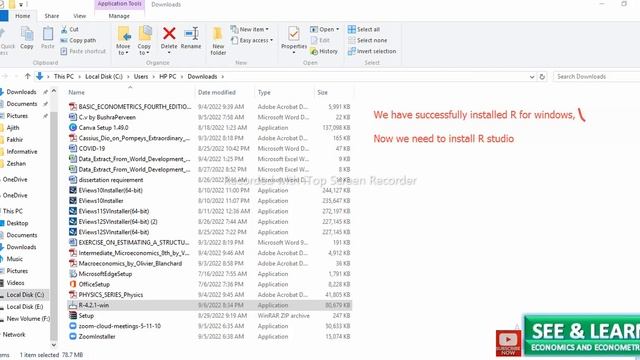Open address bar history dropdown
This screenshot has height=360, width=640.
(x=531, y=76)
